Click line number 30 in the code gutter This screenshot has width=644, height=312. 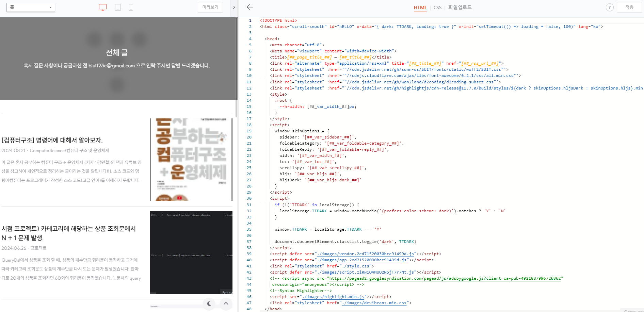point(249,198)
